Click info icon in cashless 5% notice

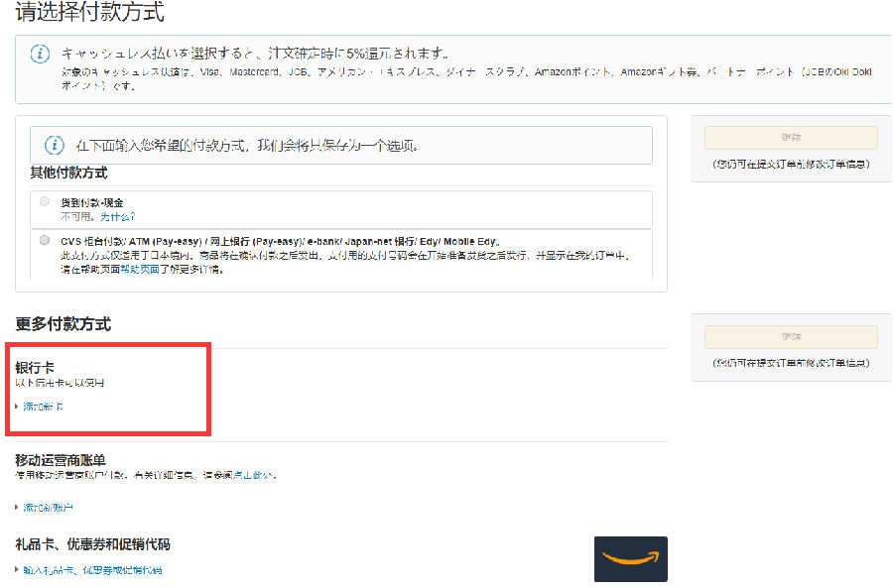40,55
